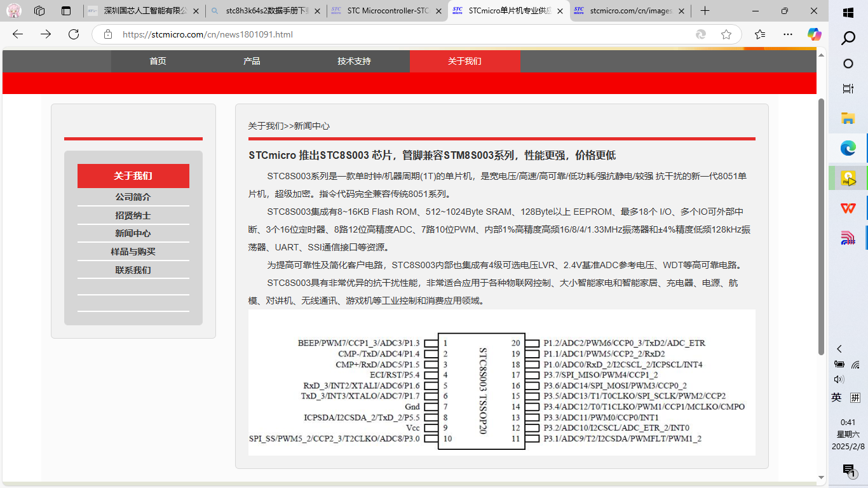The image size is (868, 488).
Task: Add this page to favorites with the star
Action: [x=726, y=34]
